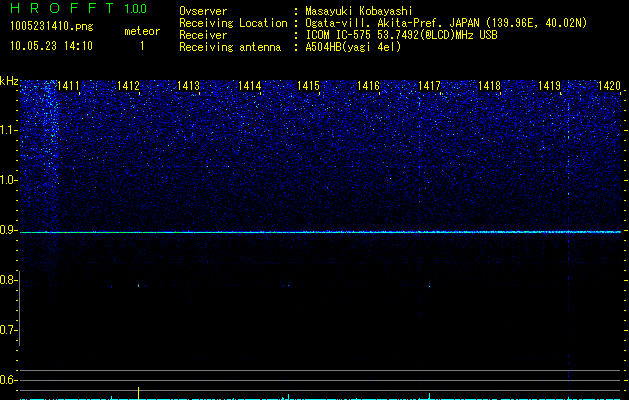Click the 1420 time marker
Viewport: 629px width, 400px height.
pyautogui.click(x=609, y=85)
